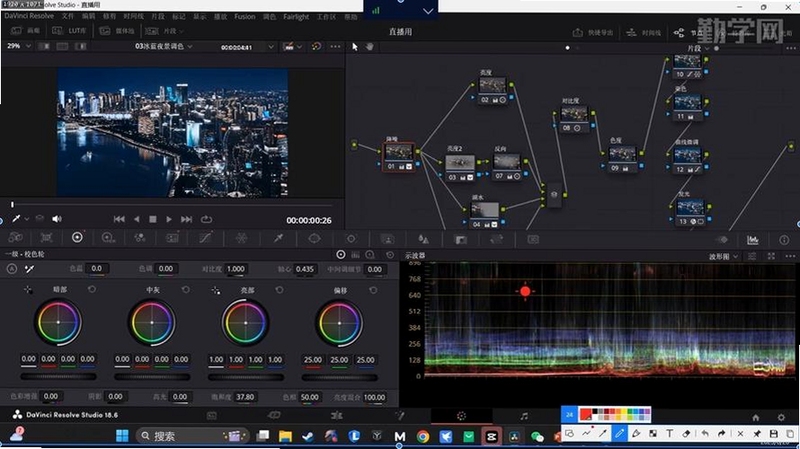This screenshot has width=800, height=449.
Task: Reset the Gain color wheel
Action: pyautogui.click(x=280, y=290)
